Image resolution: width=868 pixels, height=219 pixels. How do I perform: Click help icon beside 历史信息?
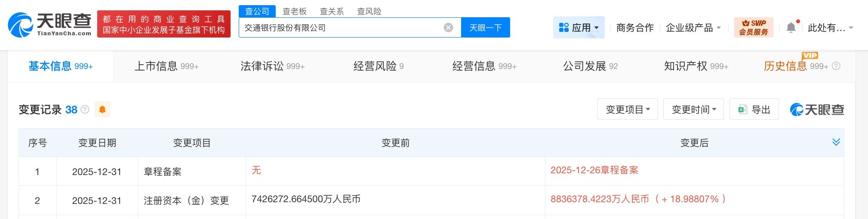point(836,66)
